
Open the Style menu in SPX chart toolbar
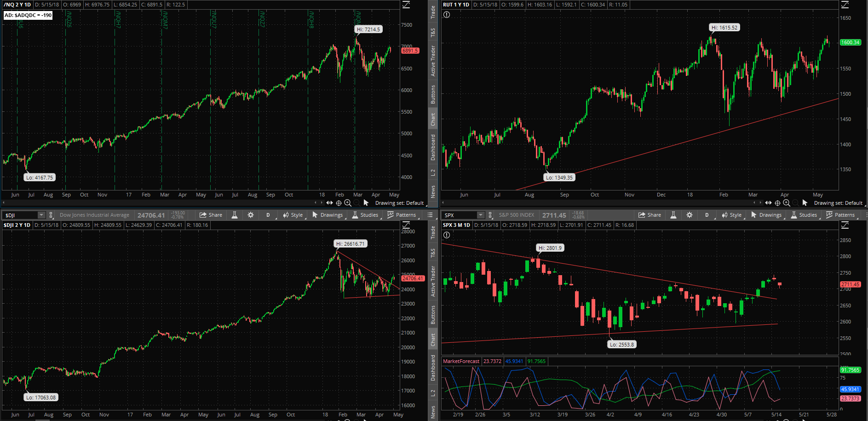point(731,215)
